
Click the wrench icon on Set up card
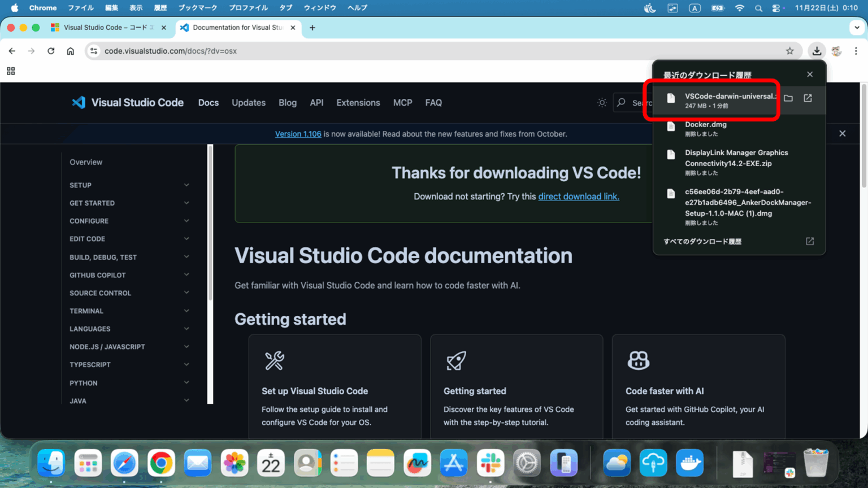(x=274, y=361)
